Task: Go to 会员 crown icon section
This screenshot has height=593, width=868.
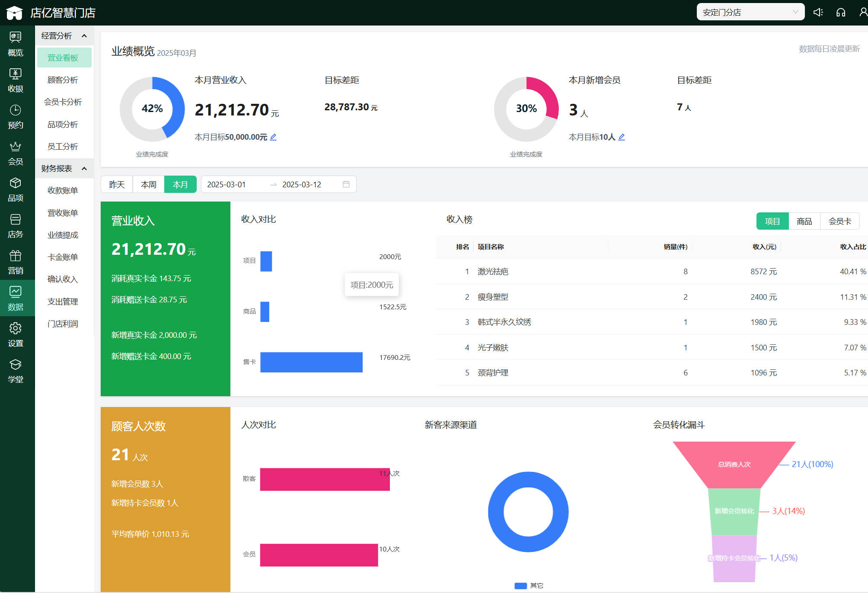Action: point(16,153)
